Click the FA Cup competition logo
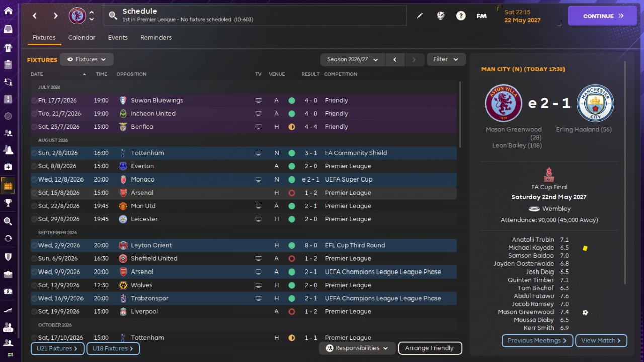Viewport: 644px width, 362px height. pyautogui.click(x=549, y=174)
